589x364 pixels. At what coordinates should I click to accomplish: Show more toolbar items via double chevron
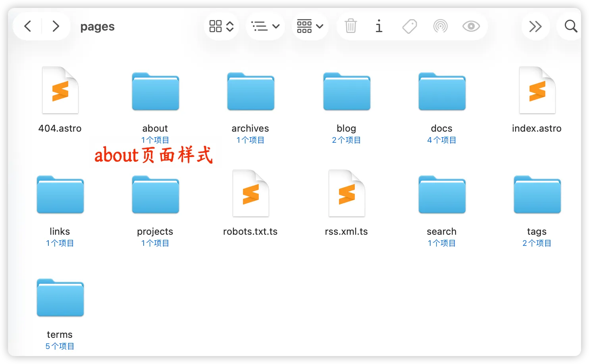535,27
